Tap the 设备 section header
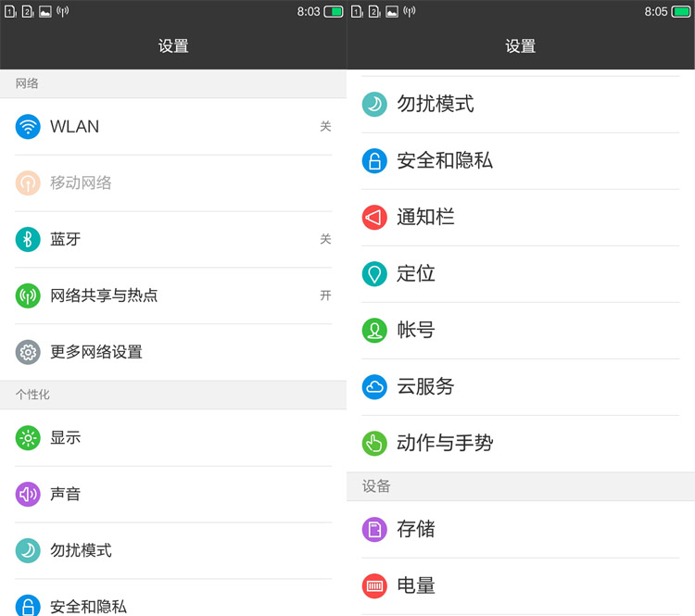Image resolution: width=695 pixels, height=616 pixels. [x=376, y=486]
